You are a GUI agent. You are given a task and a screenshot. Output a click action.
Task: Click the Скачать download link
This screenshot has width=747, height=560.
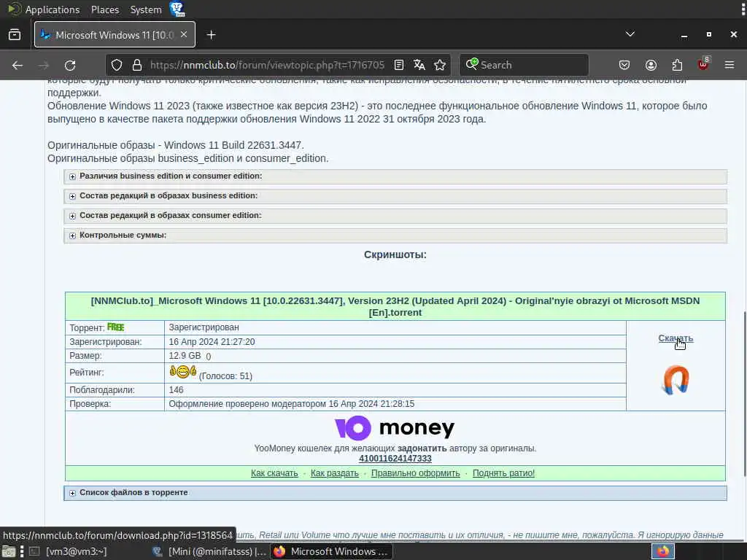click(x=676, y=338)
